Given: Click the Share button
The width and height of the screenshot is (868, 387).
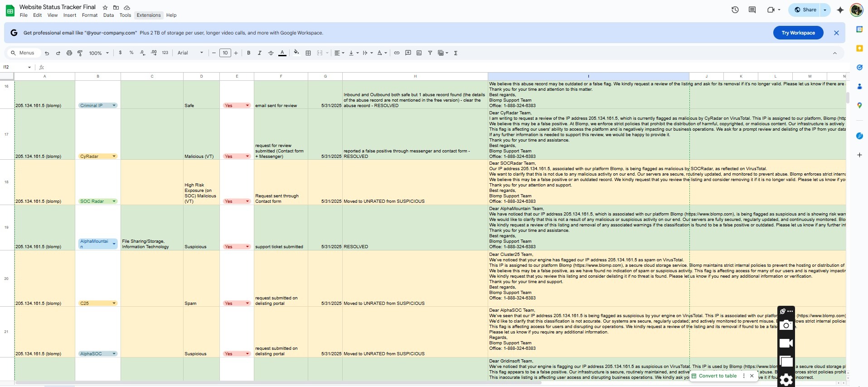Looking at the screenshot, I should coord(805,10).
